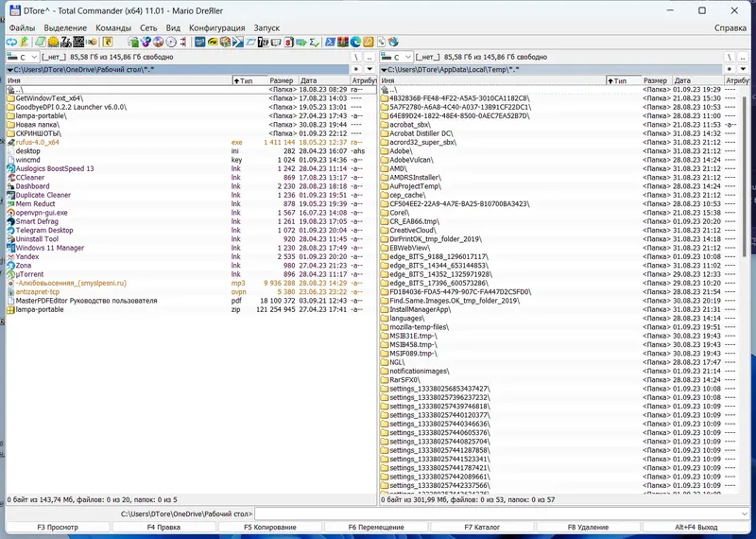Click the WinRAR books icon in toolbar
Viewport: 756px width, 539px height.
(x=341, y=42)
